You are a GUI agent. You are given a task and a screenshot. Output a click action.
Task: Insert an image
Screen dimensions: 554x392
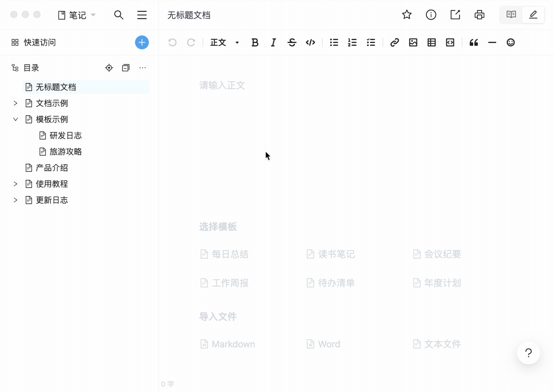(413, 42)
